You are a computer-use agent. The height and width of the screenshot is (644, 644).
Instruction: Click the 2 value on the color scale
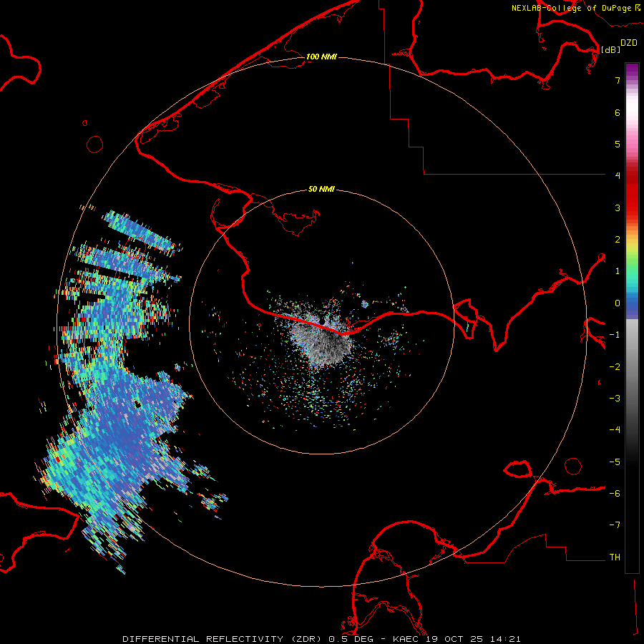(618, 239)
